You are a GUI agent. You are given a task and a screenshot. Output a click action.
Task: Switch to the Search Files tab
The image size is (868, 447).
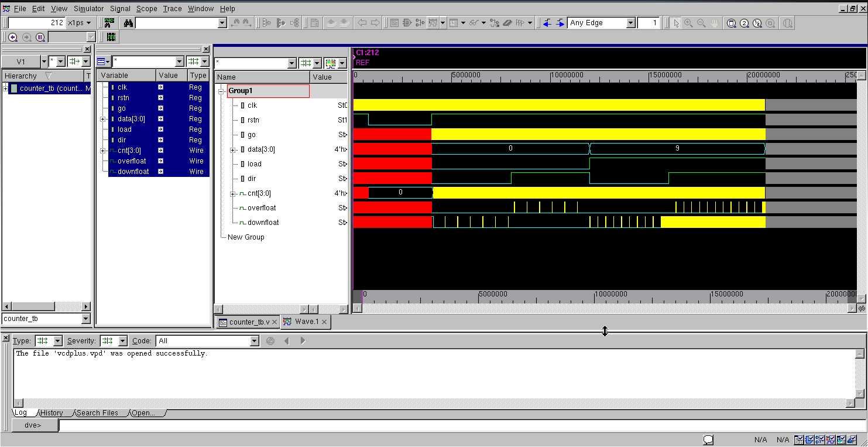(x=97, y=413)
